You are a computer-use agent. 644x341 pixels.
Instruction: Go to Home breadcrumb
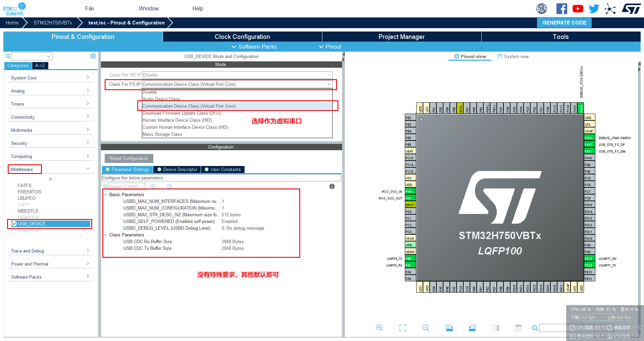click(x=12, y=23)
